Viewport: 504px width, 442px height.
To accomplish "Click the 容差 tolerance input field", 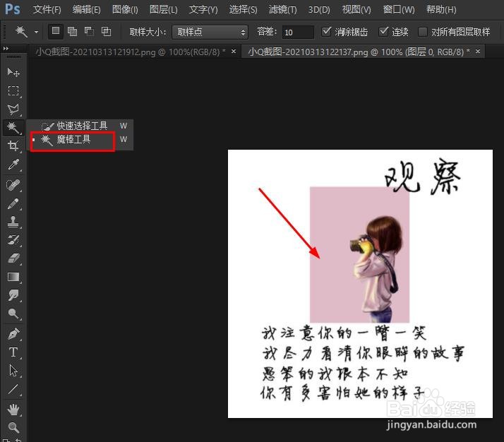I will [x=298, y=32].
